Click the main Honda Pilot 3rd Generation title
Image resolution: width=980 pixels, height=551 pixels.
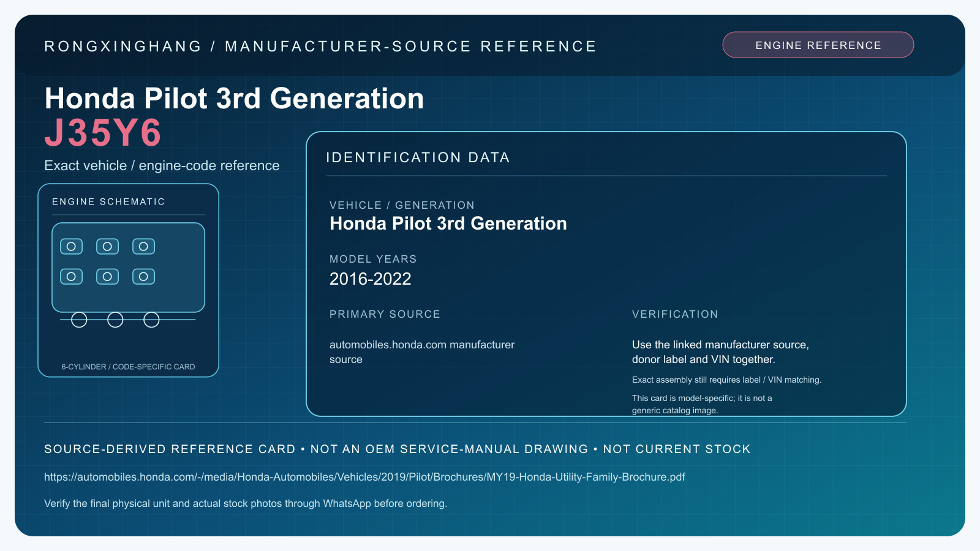tap(234, 98)
